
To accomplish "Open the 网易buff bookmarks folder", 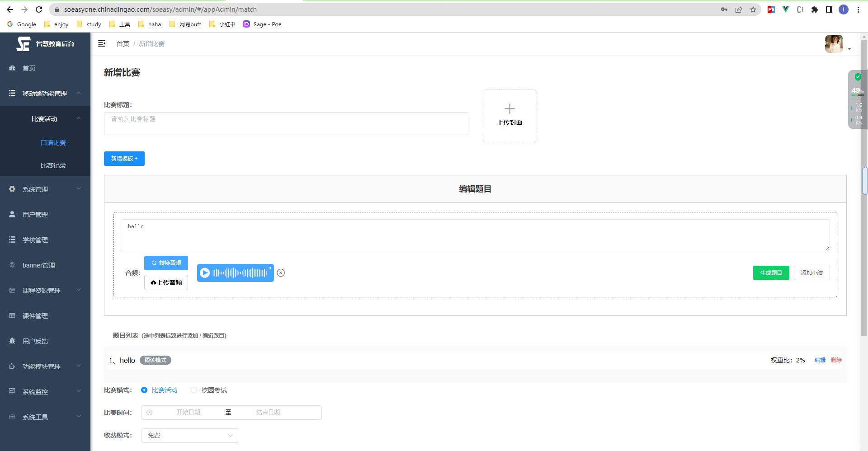I will tap(185, 24).
